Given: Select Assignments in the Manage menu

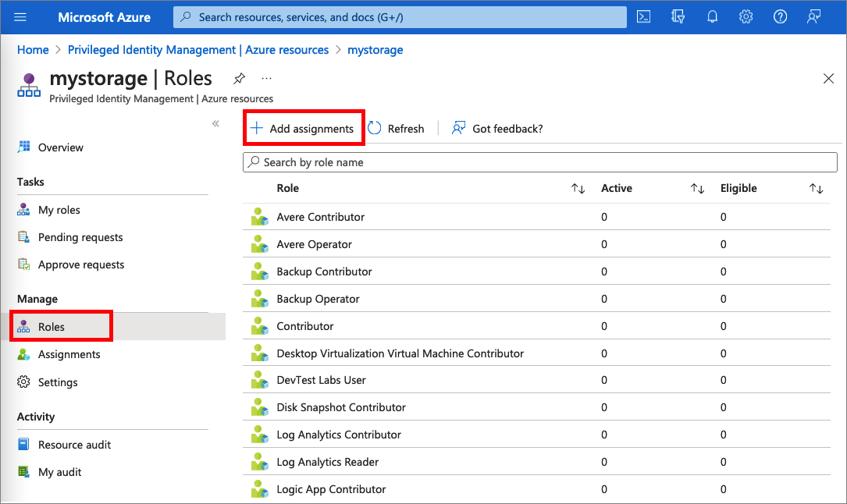Looking at the screenshot, I should (69, 354).
